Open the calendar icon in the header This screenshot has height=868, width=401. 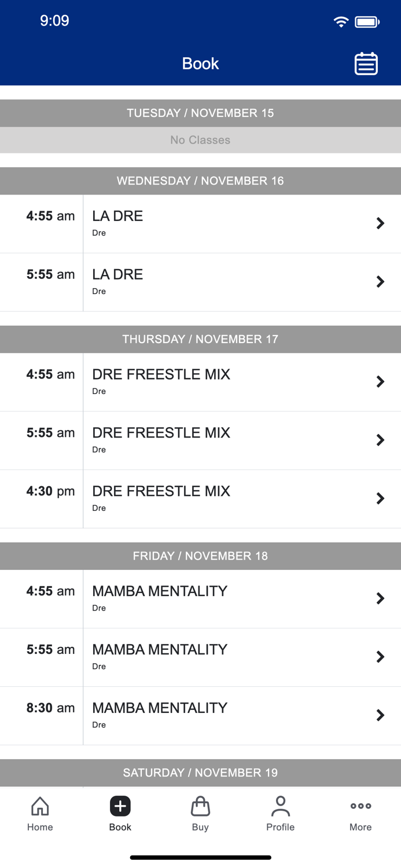click(366, 64)
